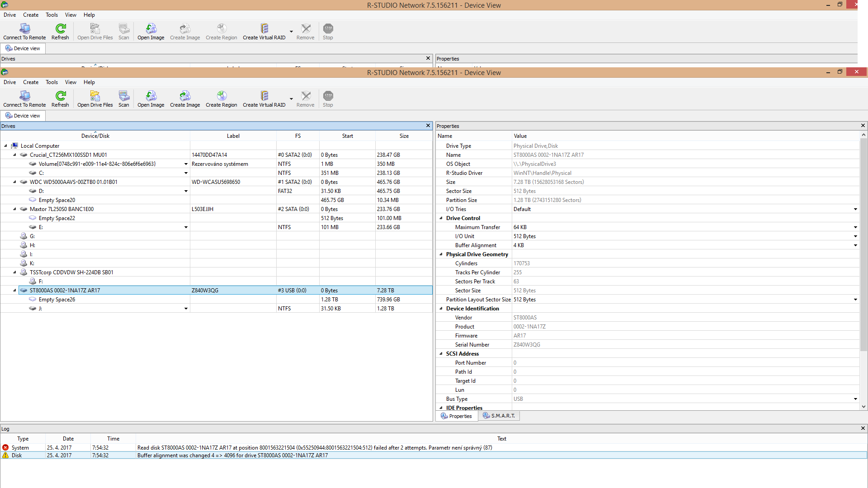The width and height of the screenshot is (868, 488).
Task: Close the Log panel
Action: pos(863,428)
